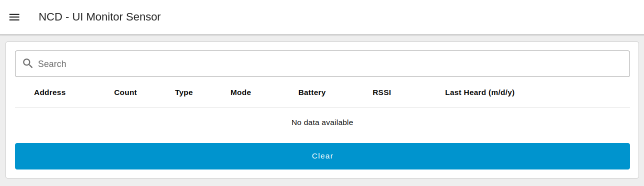Sort the table by Count column
This screenshot has height=186, width=644.
125,92
